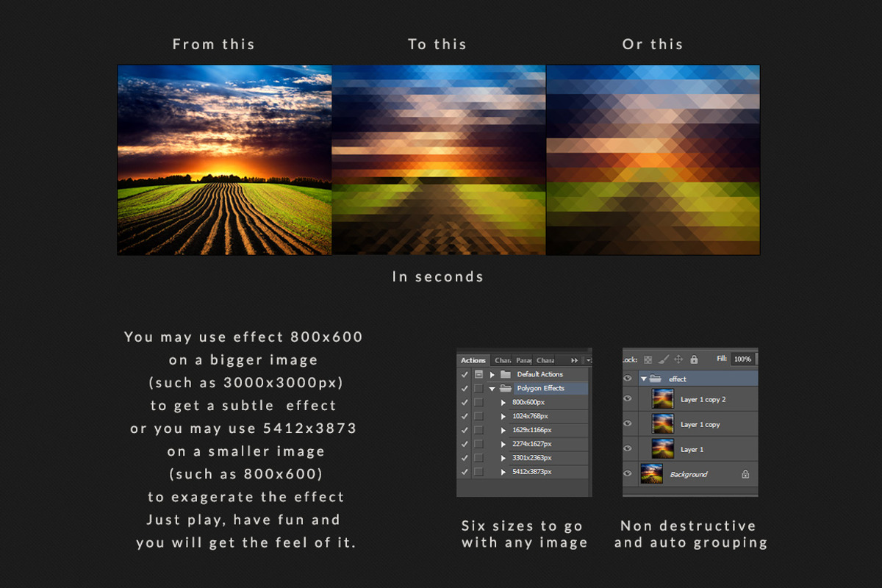Click the Fill 100% value field
The width and height of the screenshot is (882, 588).
[742, 359]
